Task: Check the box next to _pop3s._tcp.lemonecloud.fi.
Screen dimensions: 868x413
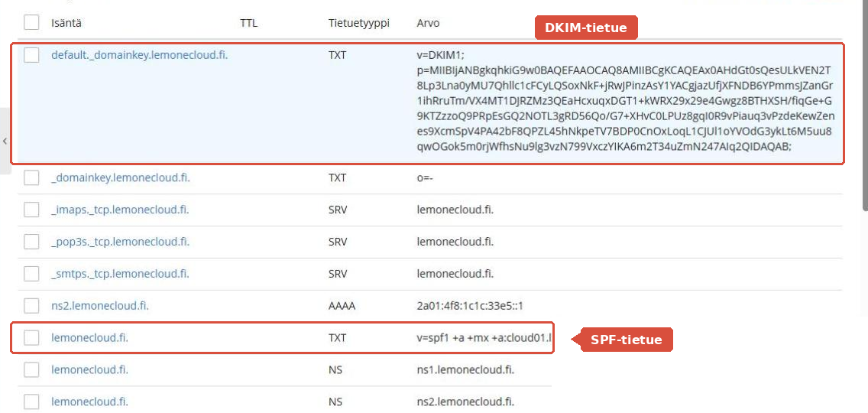Action: coord(31,242)
